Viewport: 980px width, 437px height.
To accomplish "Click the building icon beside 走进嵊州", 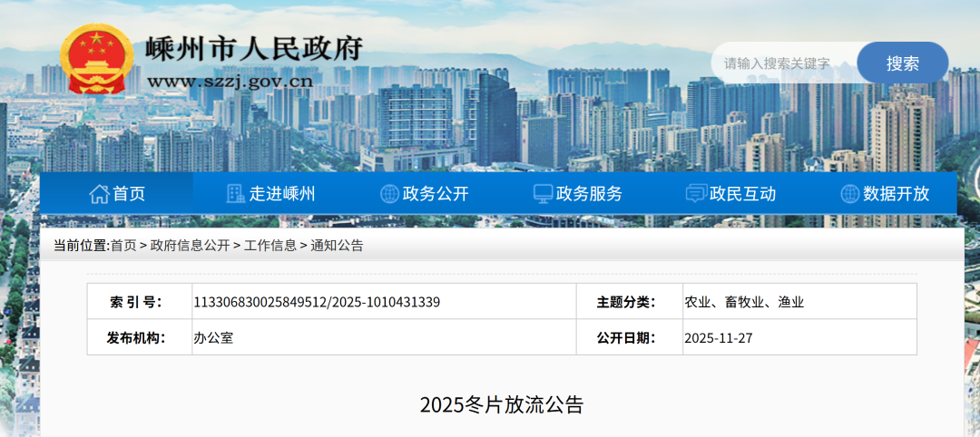I will pos(236,193).
